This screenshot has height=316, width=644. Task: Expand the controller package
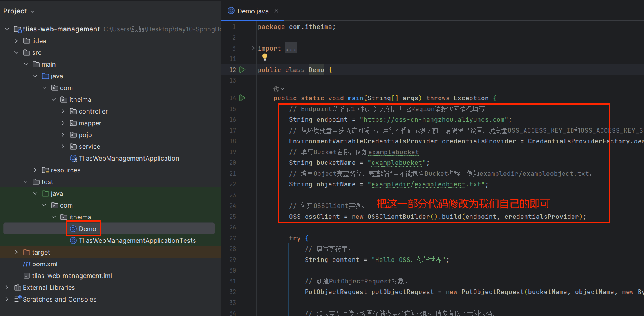[63, 111]
